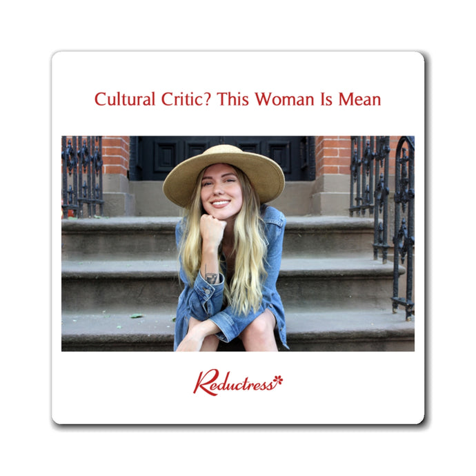The image size is (476, 476).
Task: Click the red brick column on left
Action: coord(116,155)
